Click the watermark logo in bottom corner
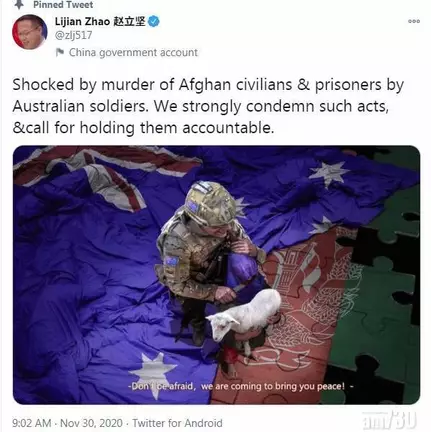The image size is (431, 432). [x=389, y=421]
